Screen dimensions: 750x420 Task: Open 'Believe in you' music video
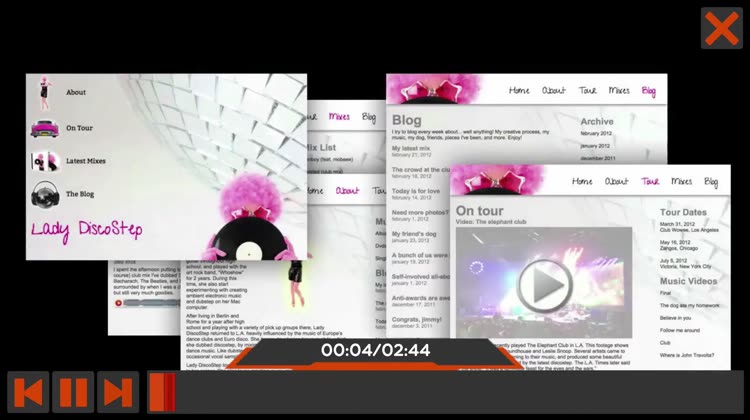(x=675, y=318)
